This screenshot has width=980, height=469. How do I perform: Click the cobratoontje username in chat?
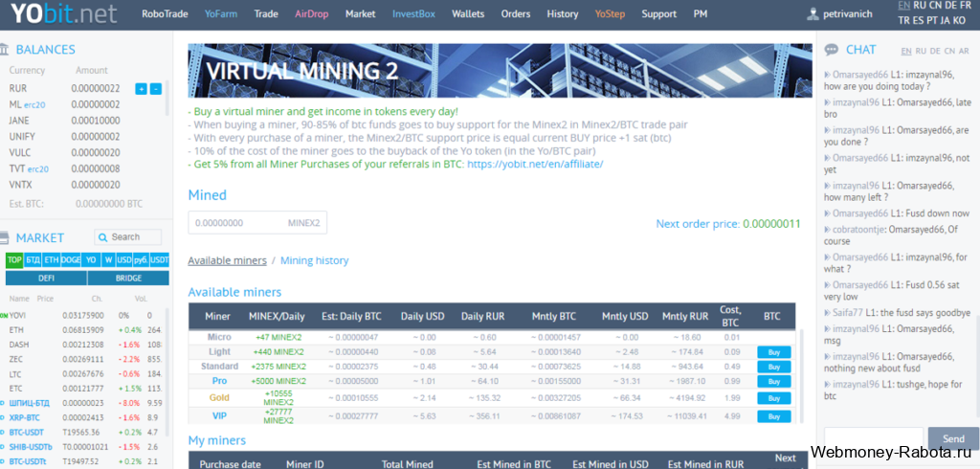[x=858, y=229]
